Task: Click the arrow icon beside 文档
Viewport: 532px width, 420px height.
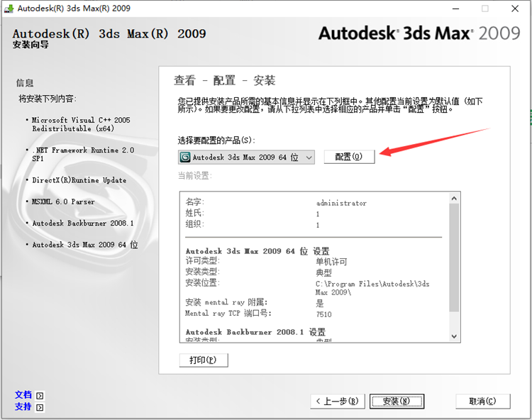Action: coord(40,396)
